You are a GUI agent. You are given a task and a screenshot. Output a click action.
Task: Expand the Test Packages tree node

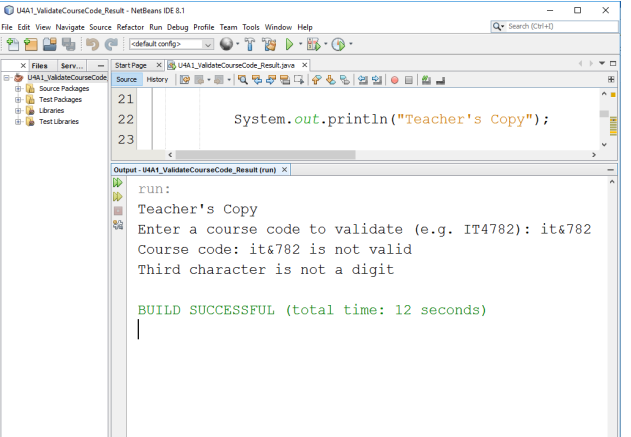point(18,99)
